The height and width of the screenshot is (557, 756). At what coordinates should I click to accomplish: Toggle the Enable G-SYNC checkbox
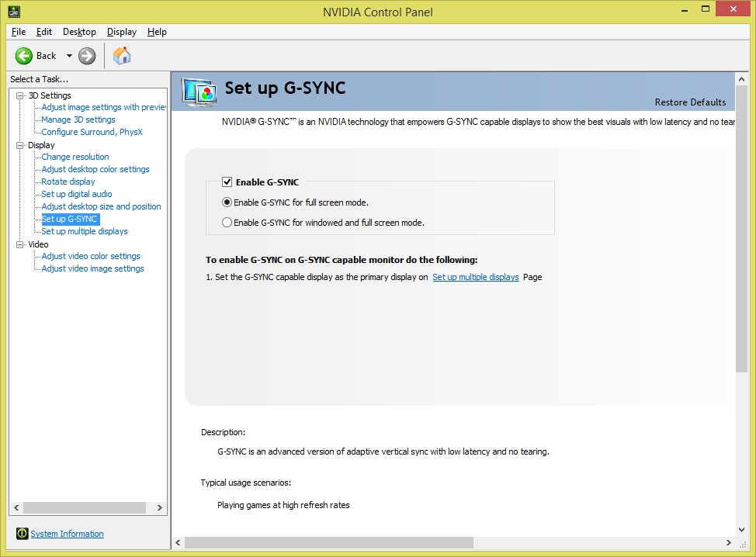pyautogui.click(x=227, y=182)
